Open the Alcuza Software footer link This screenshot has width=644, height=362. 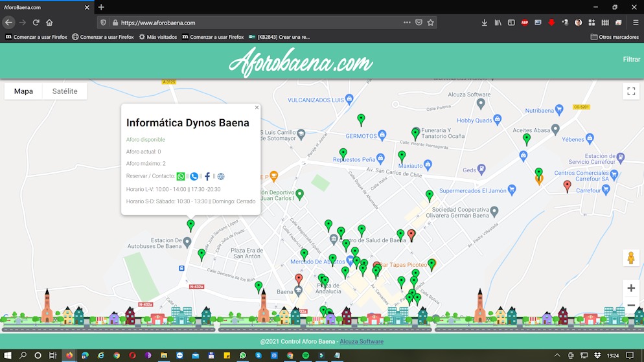pyautogui.click(x=362, y=341)
